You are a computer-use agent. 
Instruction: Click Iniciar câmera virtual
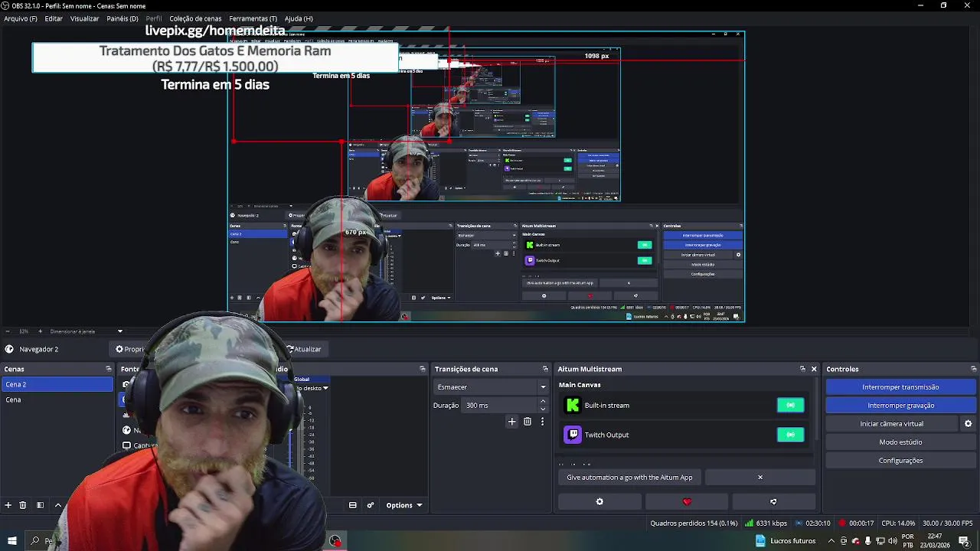click(891, 424)
